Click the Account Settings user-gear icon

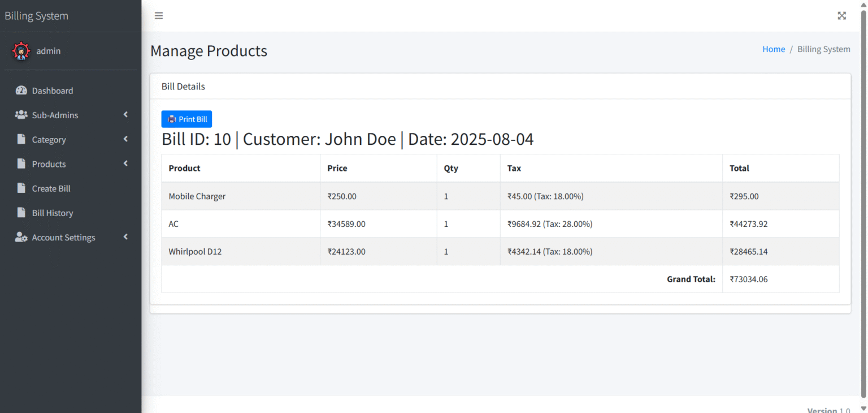tap(21, 237)
